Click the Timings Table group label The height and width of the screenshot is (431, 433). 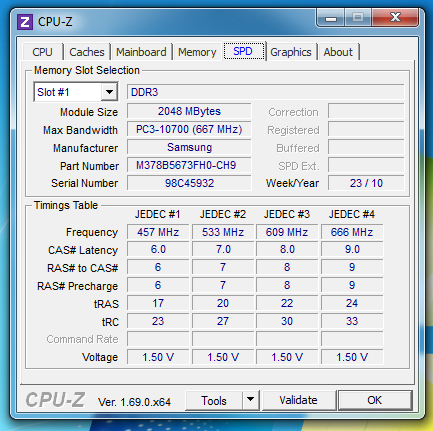[66, 205]
